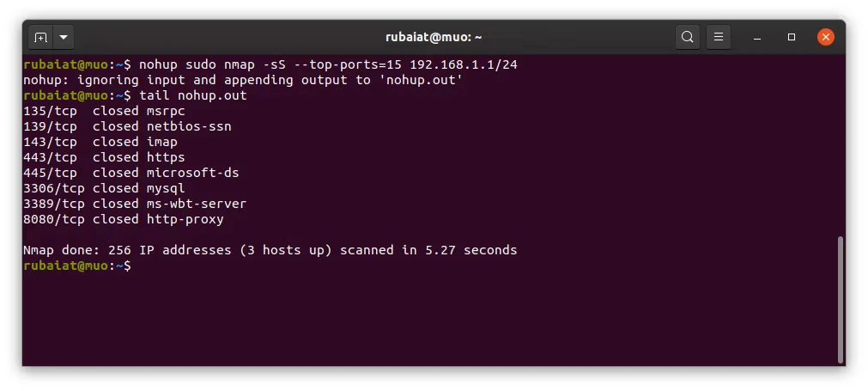868x391 pixels.
Task: Click the 445/tcp microsoft-ds line
Action: click(131, 173)
